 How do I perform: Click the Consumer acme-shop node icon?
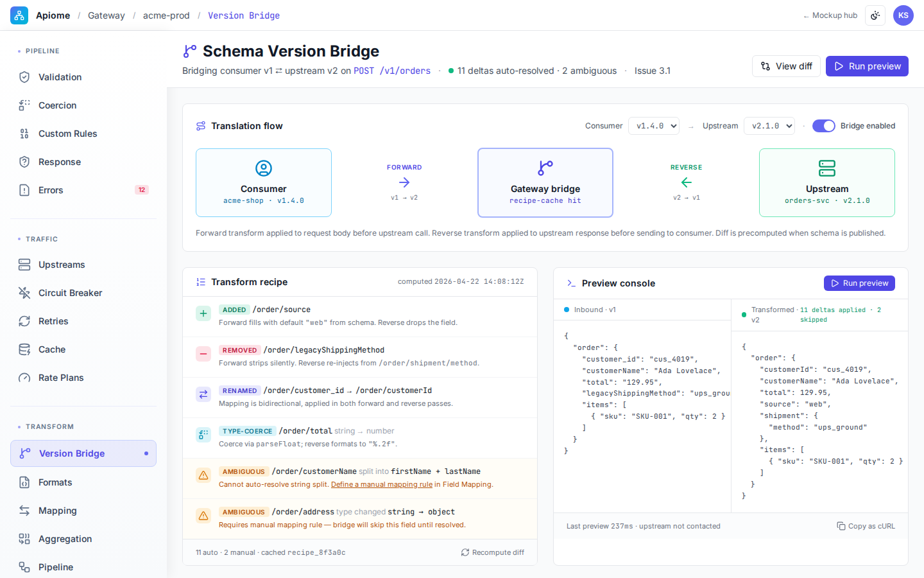264,168
